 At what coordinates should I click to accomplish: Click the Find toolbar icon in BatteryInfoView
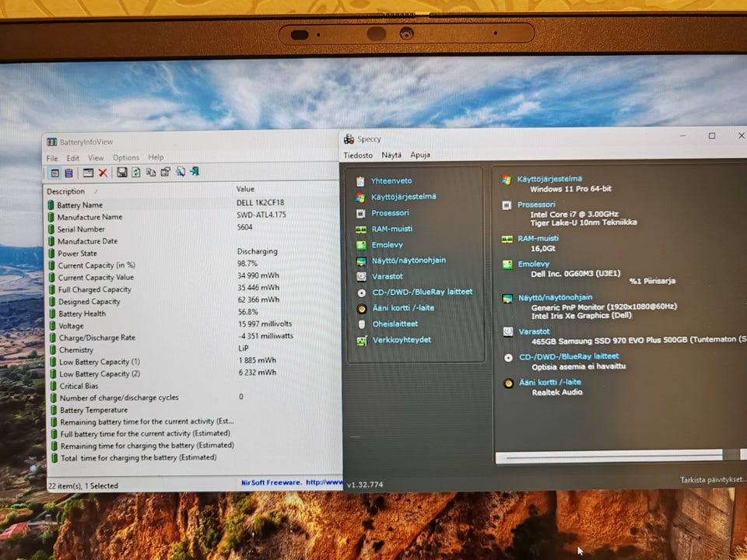coord(180,171)
